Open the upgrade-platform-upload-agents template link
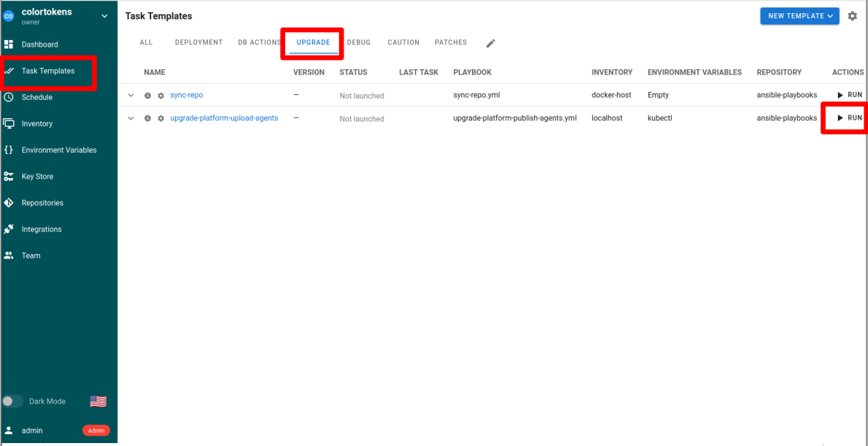Viewport: 868px width, 446px height. pyautogui.click(x=224, y=118)
